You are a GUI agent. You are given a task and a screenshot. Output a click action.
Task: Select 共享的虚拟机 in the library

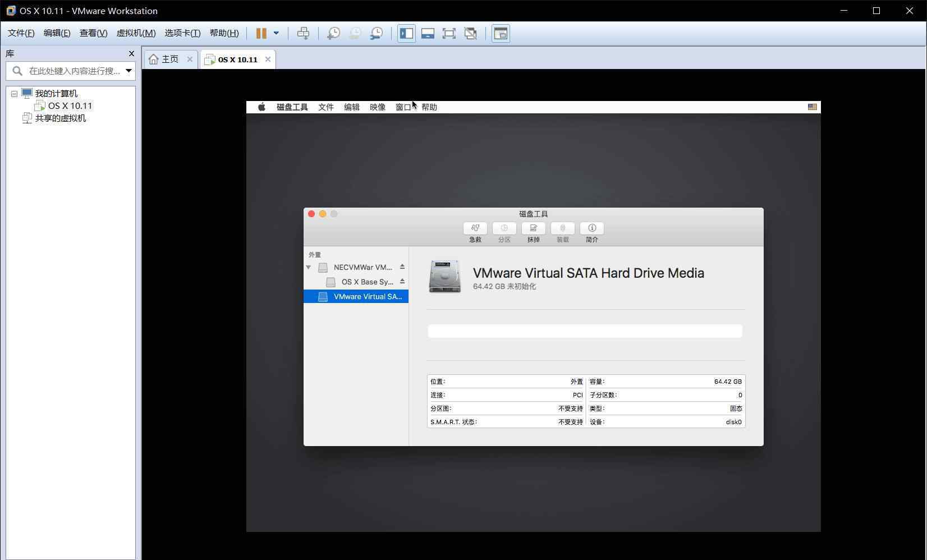pyautogui.click(x=61, y=118)
